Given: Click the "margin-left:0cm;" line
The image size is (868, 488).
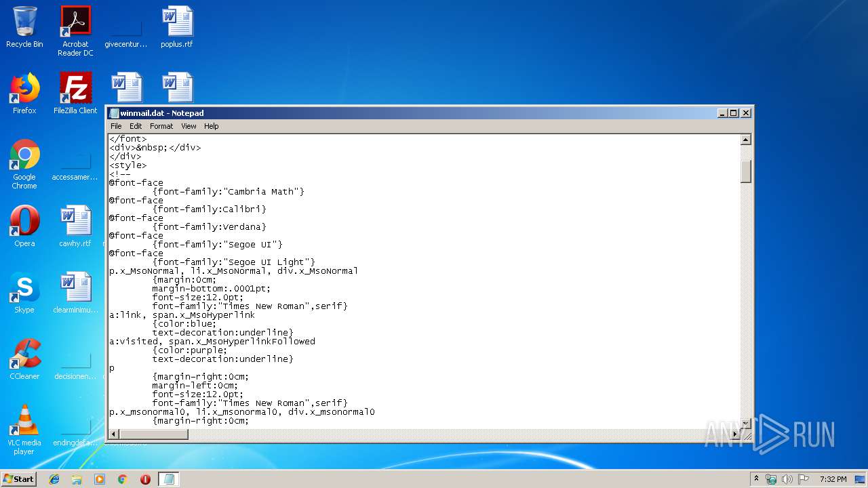Looking at the screenshot, I should (195, 386).
